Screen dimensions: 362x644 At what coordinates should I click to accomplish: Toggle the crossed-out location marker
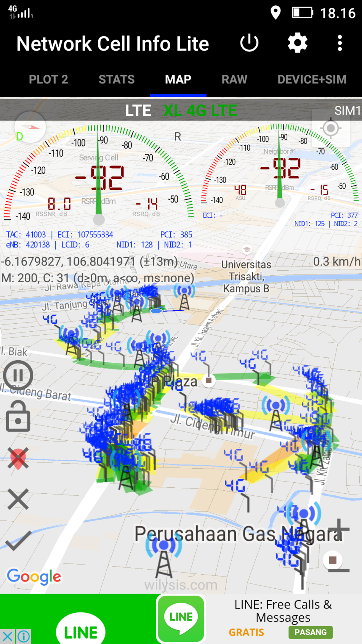coord(18,458)
